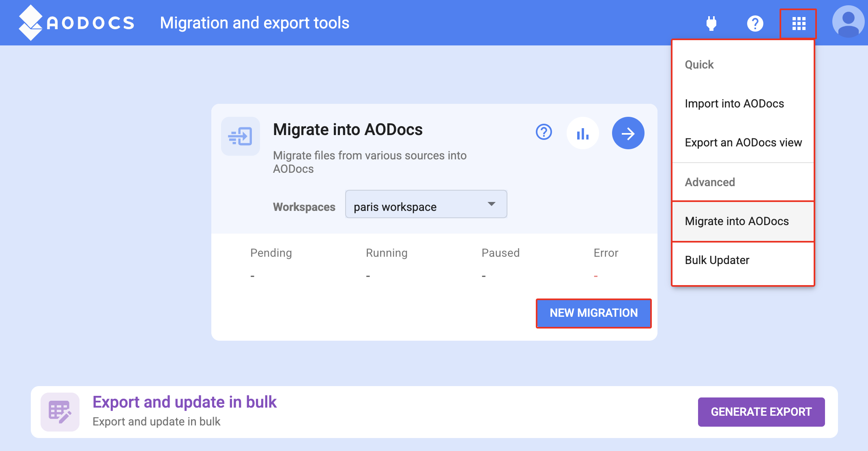Click the Paused status label
Viewport: 868px width, 451px height.
(501, 253)
